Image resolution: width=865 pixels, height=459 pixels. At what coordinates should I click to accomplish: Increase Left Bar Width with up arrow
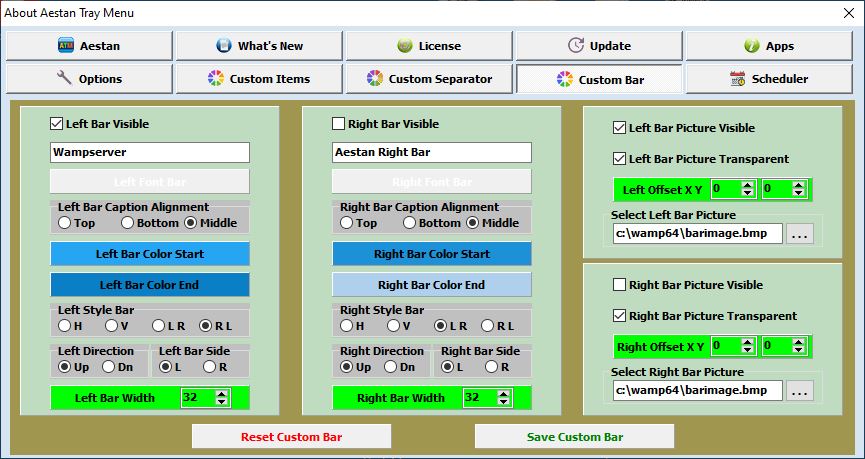[x=222, y=394]
